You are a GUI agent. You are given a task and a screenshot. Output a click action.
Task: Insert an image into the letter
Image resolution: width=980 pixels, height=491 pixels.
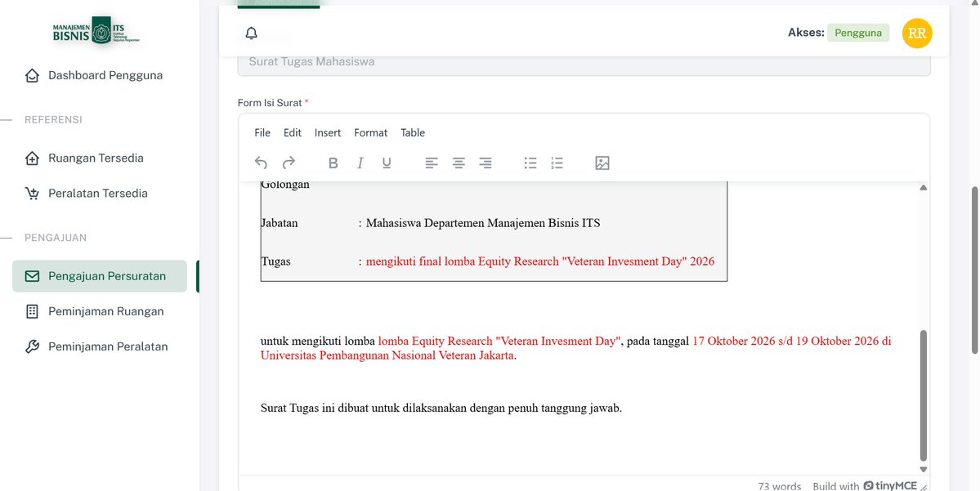602,163
